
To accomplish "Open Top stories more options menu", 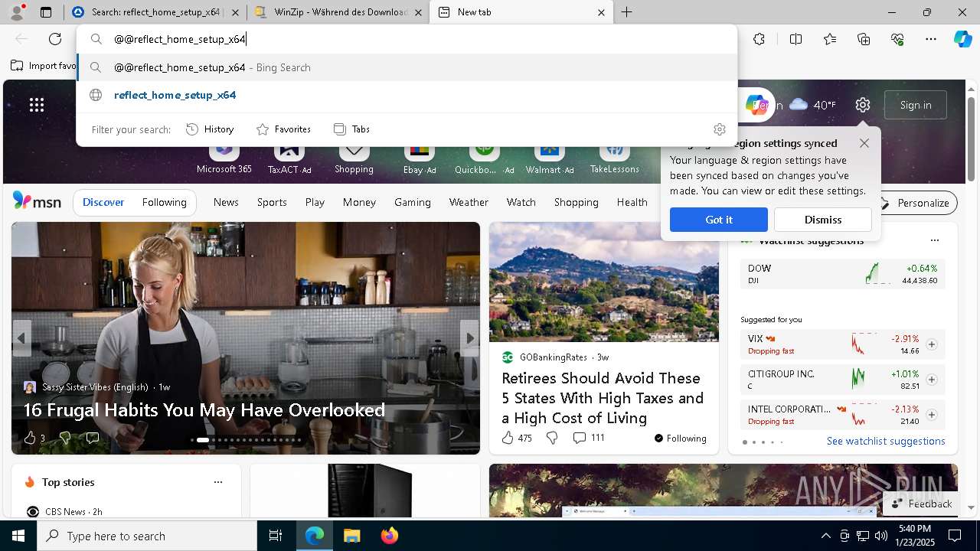I will click(218, 482).
